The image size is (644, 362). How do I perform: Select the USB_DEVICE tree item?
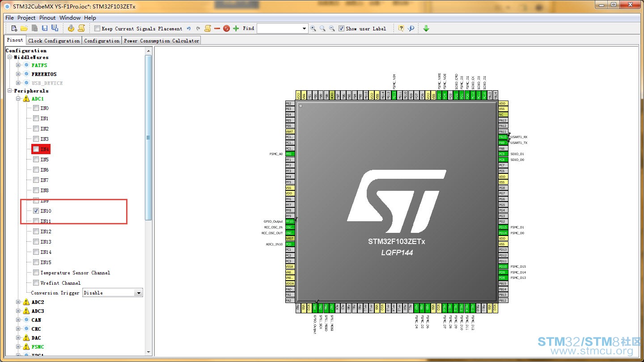tap(47, 83)
